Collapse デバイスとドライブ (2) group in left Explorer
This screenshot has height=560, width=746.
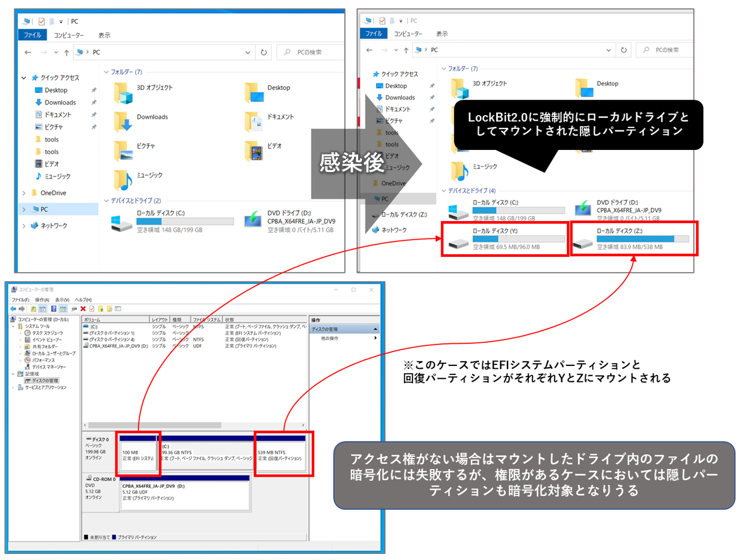(x=106, y=201)
